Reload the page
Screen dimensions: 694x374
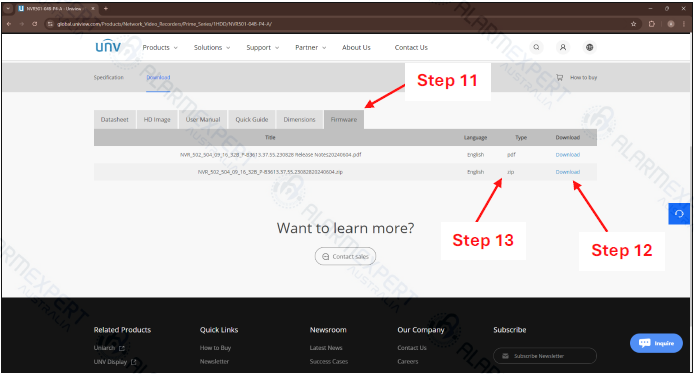point(35,24)
